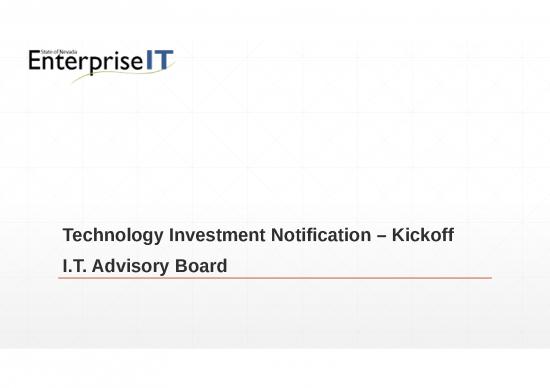Select the orange horizontal divider line
This screenshot has height=388, width=550.
click(x=275, y=278)
